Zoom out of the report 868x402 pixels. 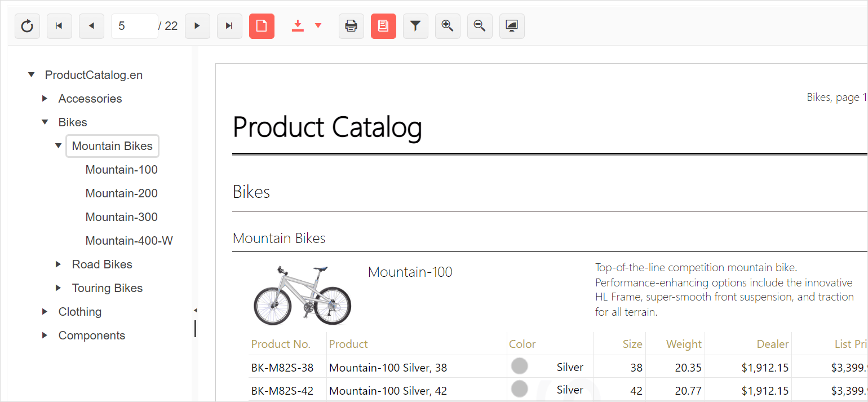tap(480, 26)
